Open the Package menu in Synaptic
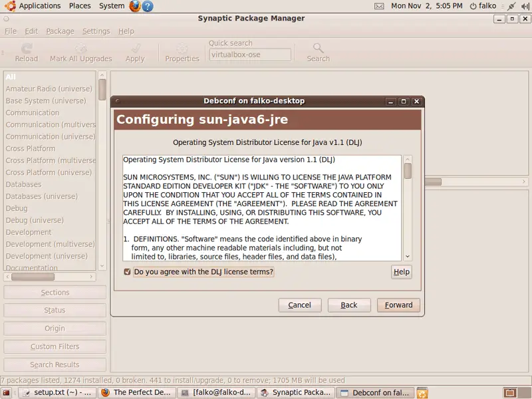 pyautogui.click(x=60, y=31)
